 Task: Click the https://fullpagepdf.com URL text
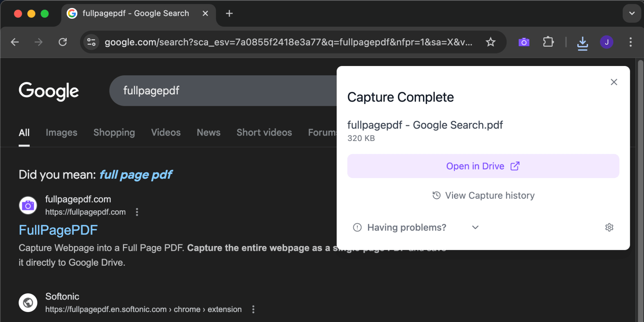coord(85,212)
